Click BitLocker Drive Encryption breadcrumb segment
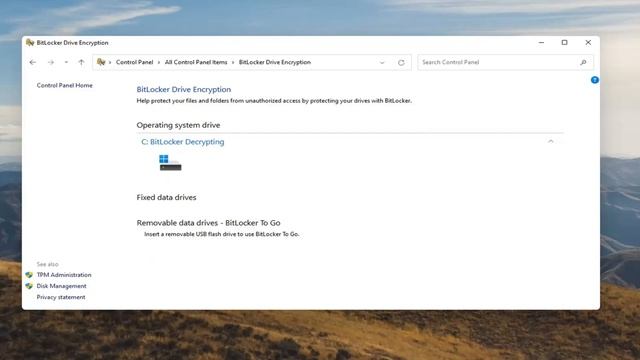Viewport: 640px width, 360px height. point(275,62)
